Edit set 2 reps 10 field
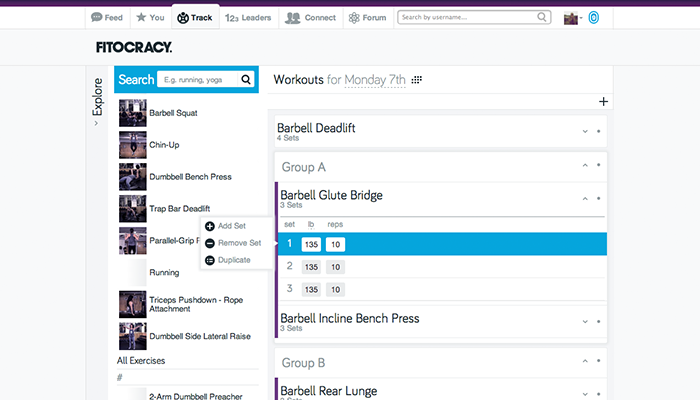Viewport: 700px width, 400px height. tap(335, 267)
